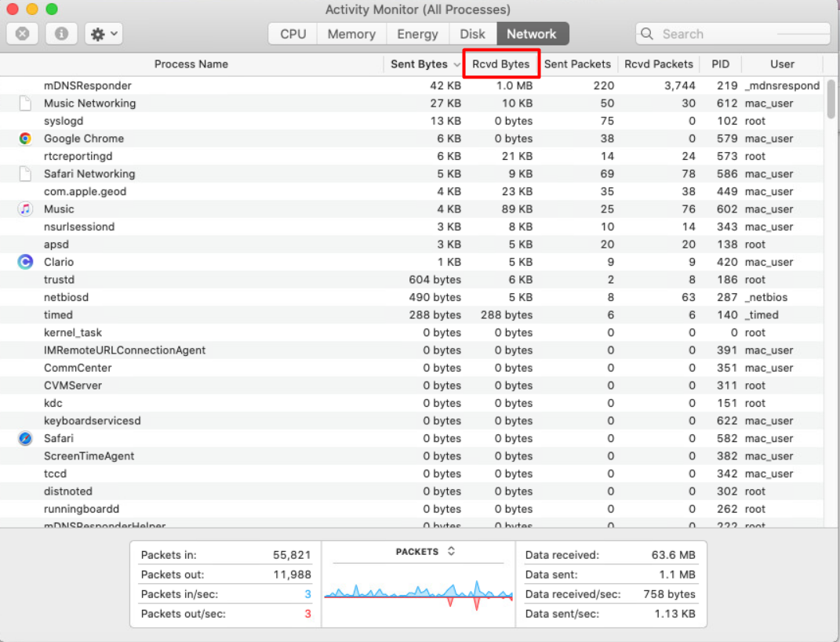This screenshot has height=642, width=840.
Task: Click the 89 KB received bytes cell
Action: click(x=517, y=209)
